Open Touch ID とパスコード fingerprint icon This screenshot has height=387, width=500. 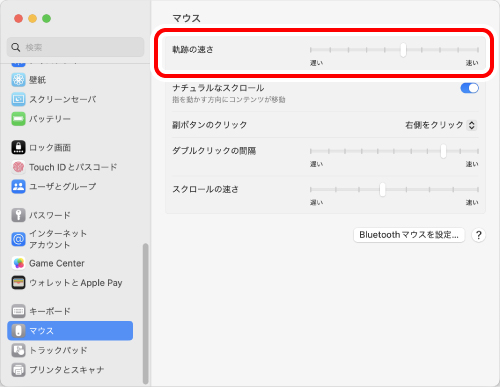coord(18,167)
